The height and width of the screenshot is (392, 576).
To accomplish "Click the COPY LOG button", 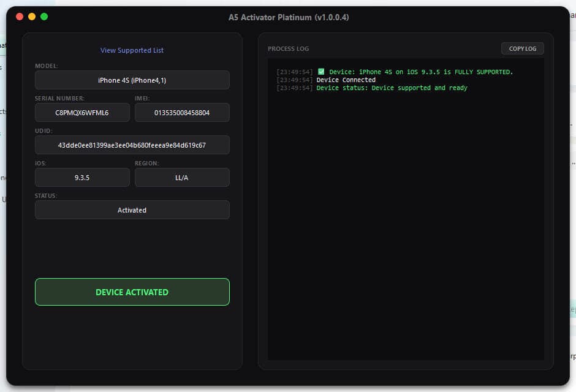I will point(522,48).
